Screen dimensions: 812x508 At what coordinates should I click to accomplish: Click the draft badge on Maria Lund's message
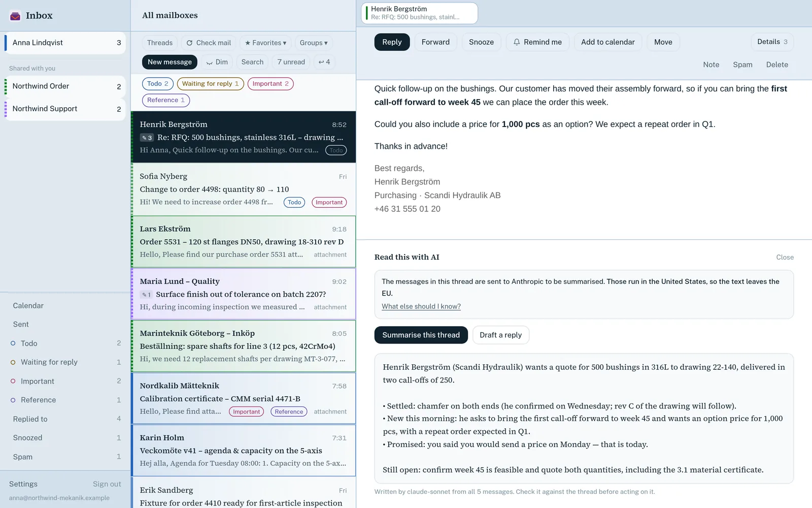click(x=146, y=295)
